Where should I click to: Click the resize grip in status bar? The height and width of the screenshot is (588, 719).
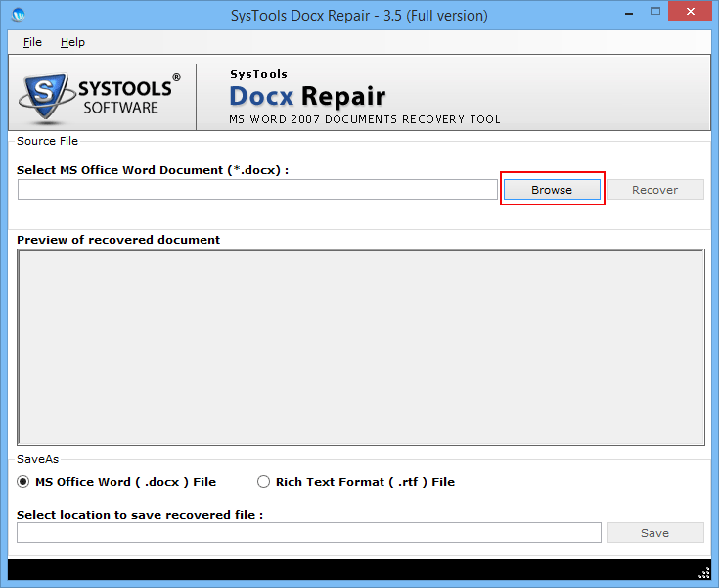(704, 573)
